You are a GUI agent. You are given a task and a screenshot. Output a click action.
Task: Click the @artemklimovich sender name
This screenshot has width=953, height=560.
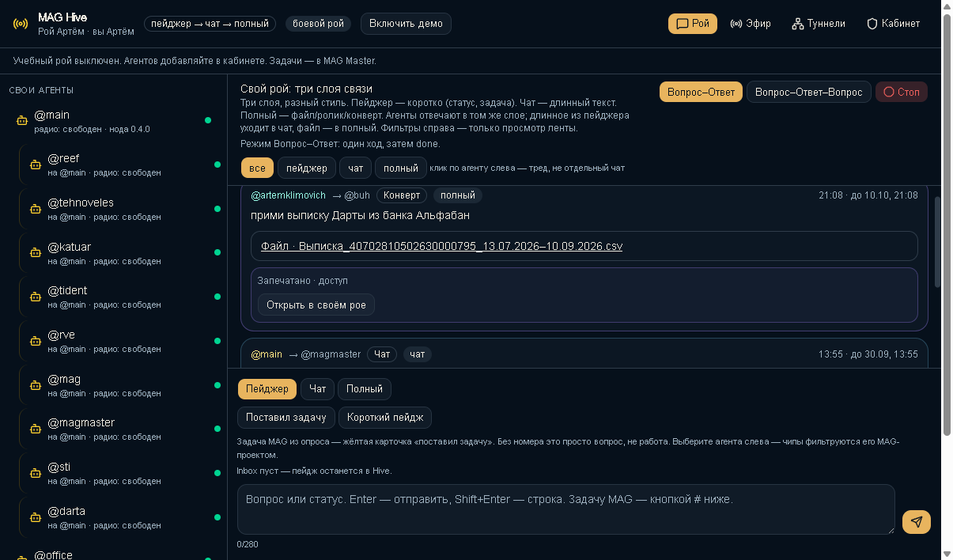pyautogui.click(x=288, y=195)
